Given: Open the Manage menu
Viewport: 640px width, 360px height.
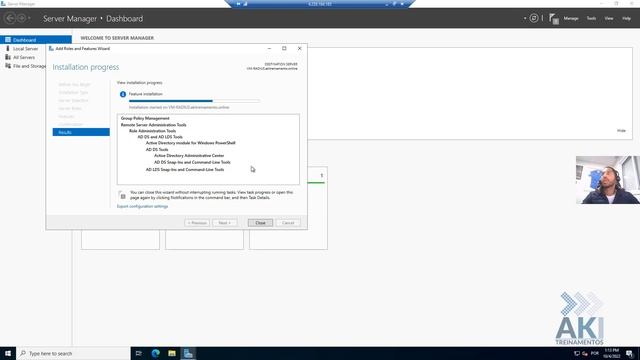Looking at the screenshot, I should [571, 18].
